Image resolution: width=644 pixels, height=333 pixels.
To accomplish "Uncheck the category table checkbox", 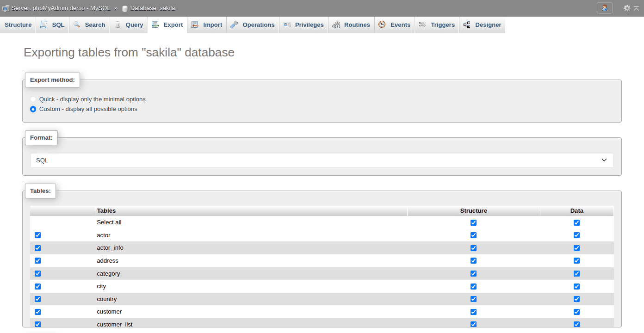I will click(x=38, y=273).
